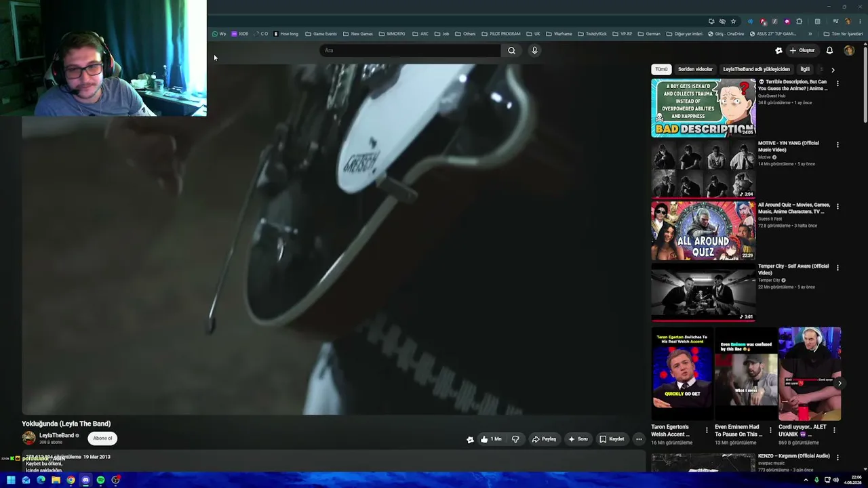This screenshot has width=868, height=488.
Task: Open File Explorer from the taskbar
Action: point(56,480)
